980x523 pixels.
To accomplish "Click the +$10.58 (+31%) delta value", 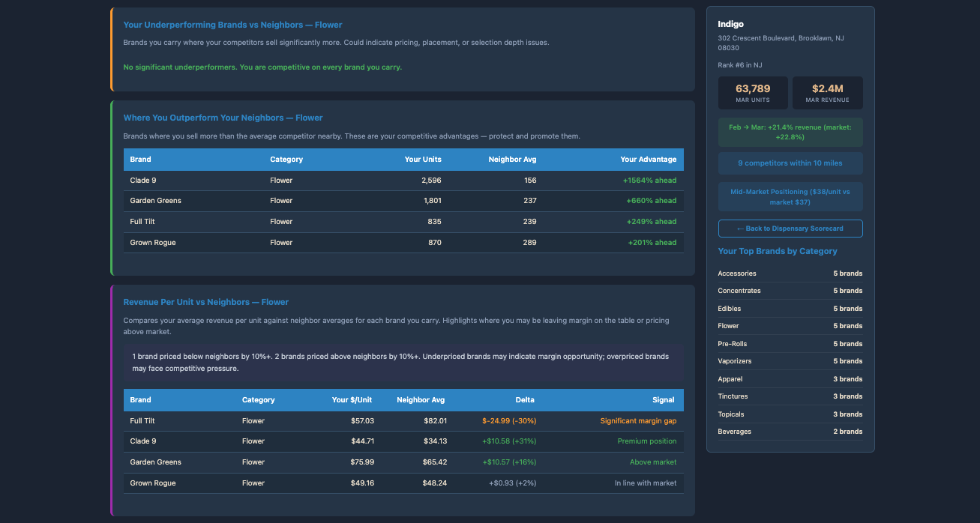I will pyautogui.click(x=509, y=441).
